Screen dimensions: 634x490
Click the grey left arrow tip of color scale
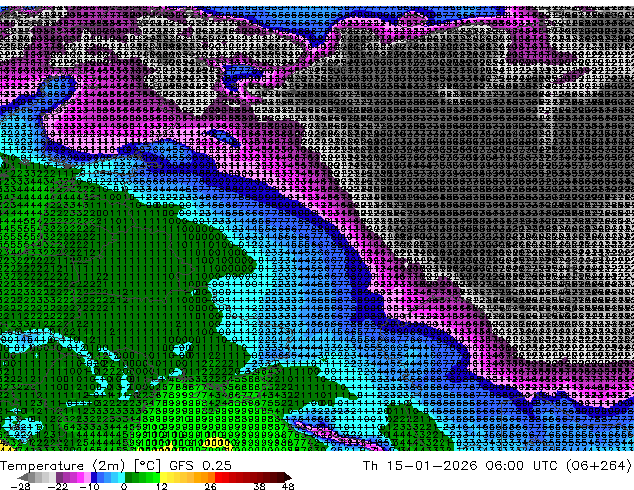tap(23, 477)
